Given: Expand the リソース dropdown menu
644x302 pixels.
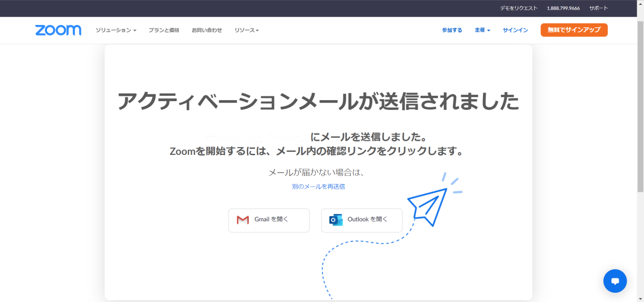Looking at the screenshot, I should point(246,30).
